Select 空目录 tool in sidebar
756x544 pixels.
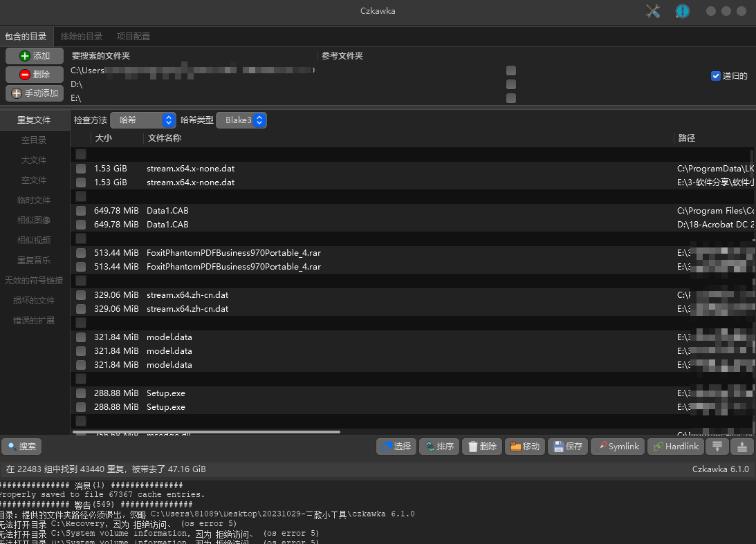34,140
